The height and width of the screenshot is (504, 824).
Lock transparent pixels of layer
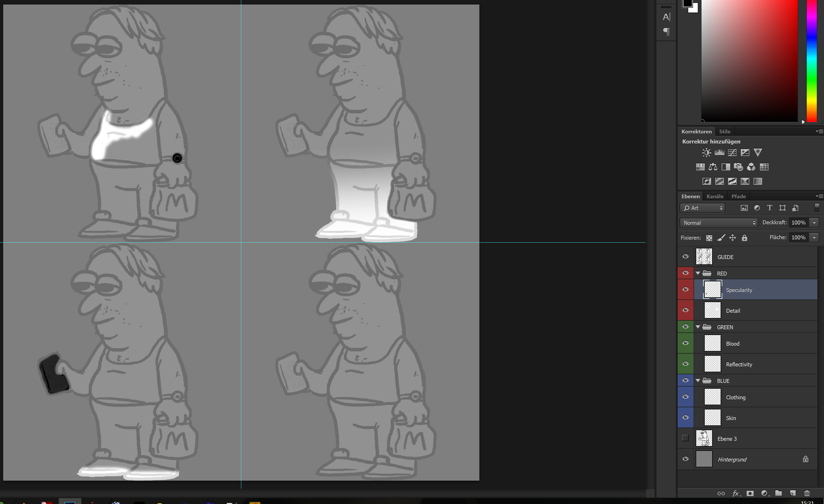pyautogui.click(x=709, y=238)
